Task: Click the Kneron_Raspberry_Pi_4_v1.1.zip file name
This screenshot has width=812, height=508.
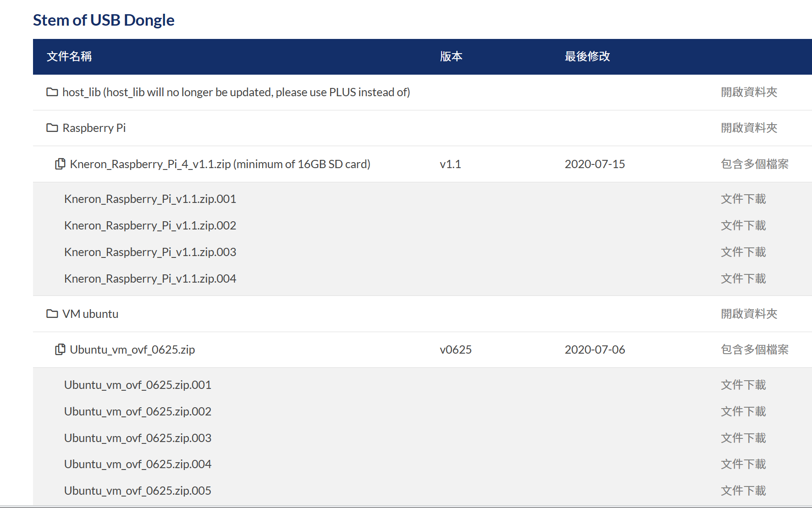Action: tap(220, 164)
